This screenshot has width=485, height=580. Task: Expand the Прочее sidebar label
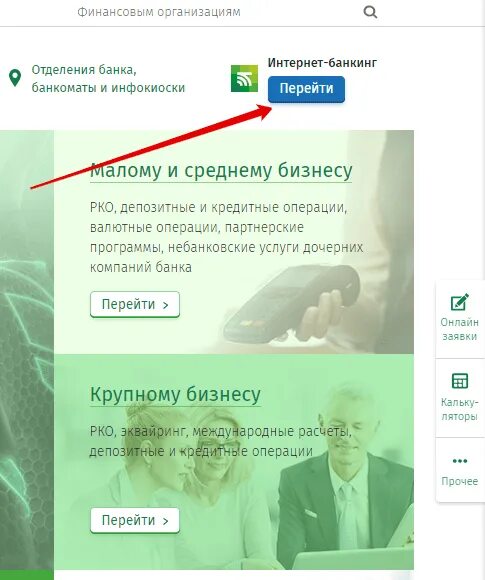point(459,481)
